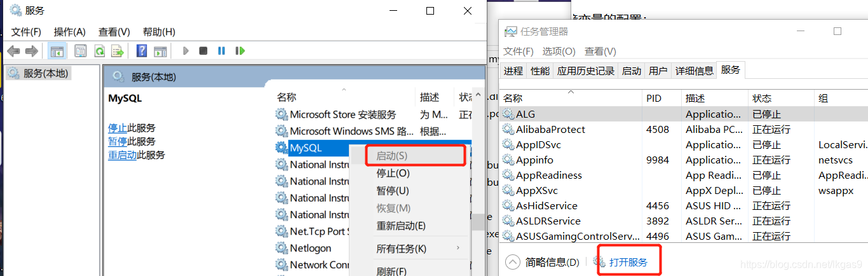
Task: Open 文件(F) menu in Task Manager
Action: (519, 51)
